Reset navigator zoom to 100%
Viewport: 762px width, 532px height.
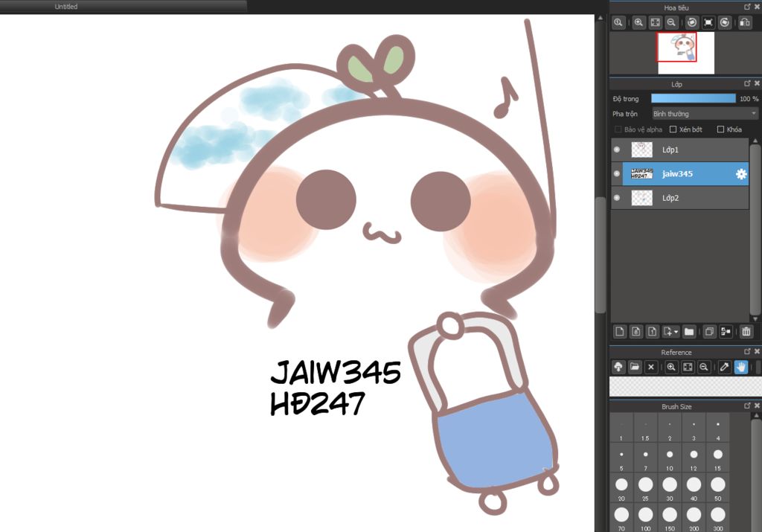click(618, 22)
